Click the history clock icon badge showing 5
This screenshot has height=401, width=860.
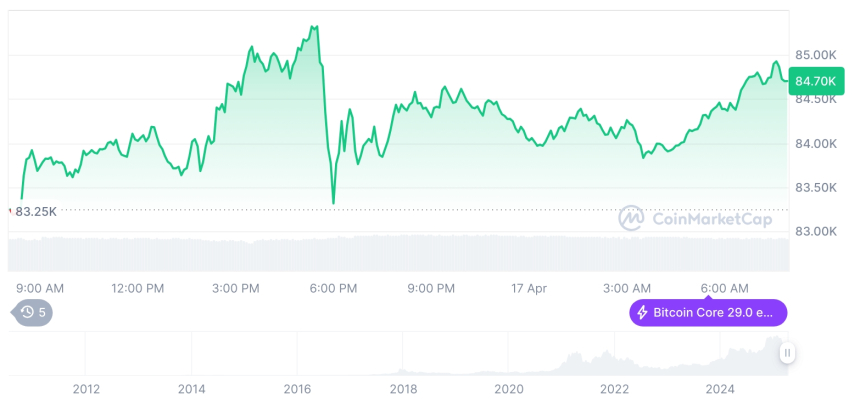[x=33, y=312]
